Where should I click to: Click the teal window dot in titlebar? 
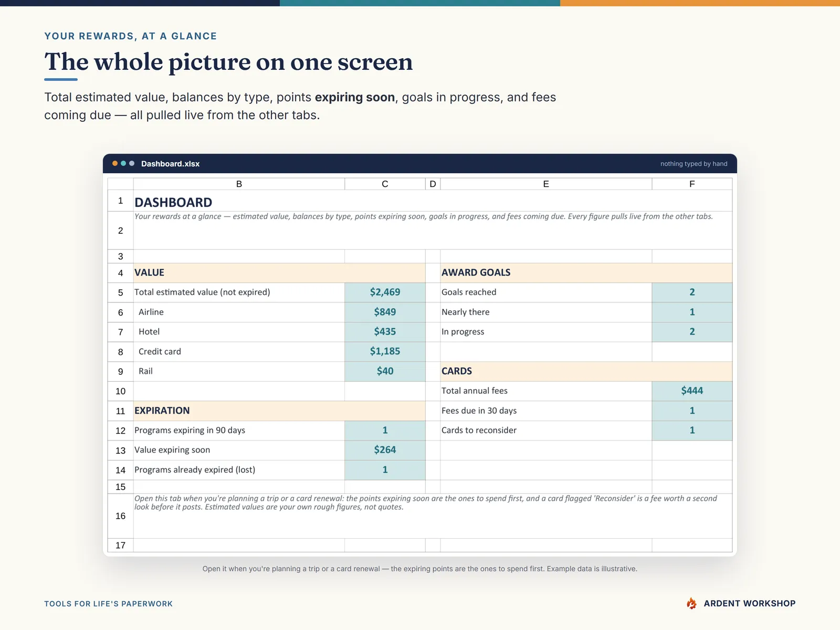pyautogui.click(x=123, y=163)
